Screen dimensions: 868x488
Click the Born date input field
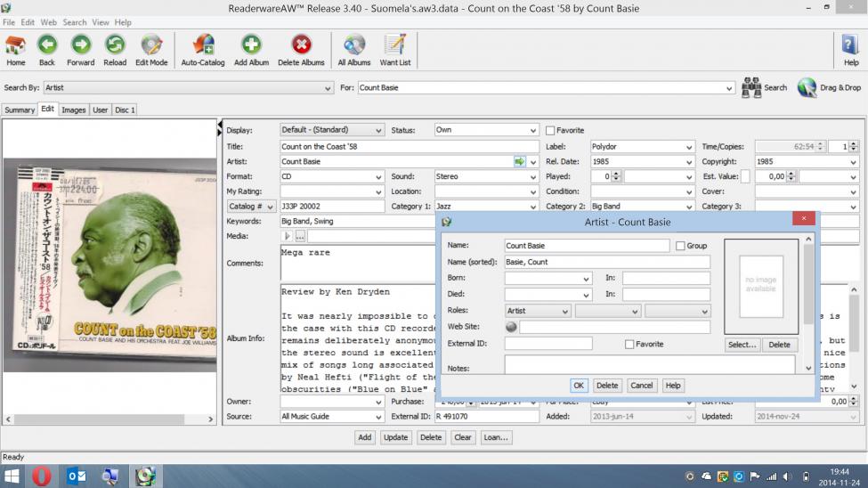point(542,279)
